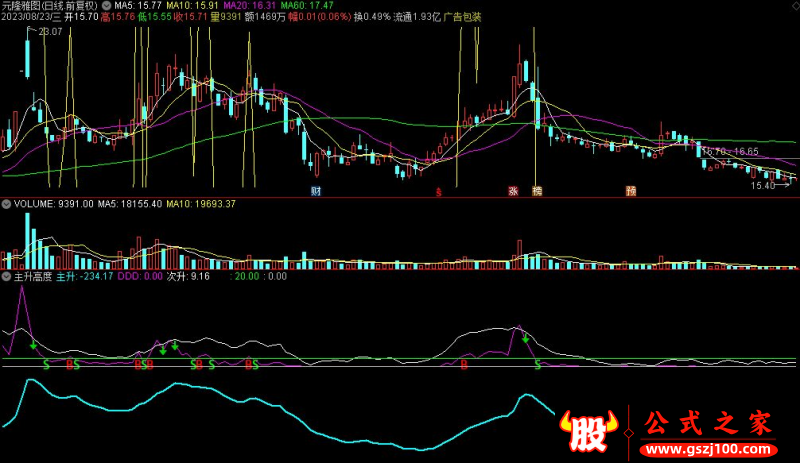Image resolution: width=800 pixels, height=463 pixels.
Task: Click the 涨 marker icon on timeline
Action: click(x=513, y=191)
